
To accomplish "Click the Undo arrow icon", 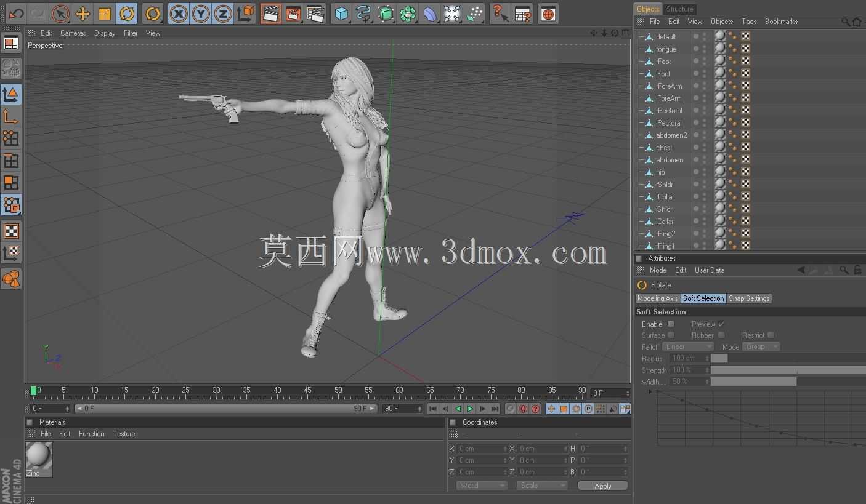I will pos(16,13).
